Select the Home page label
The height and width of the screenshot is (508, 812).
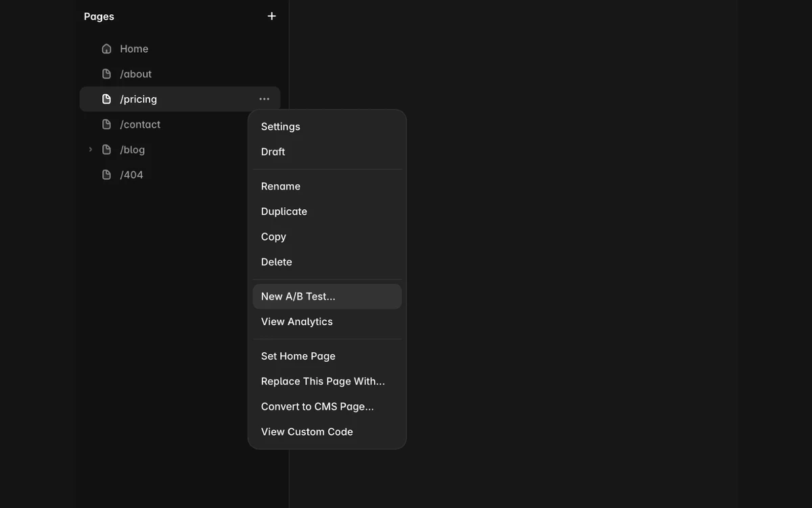coord(134,49)
